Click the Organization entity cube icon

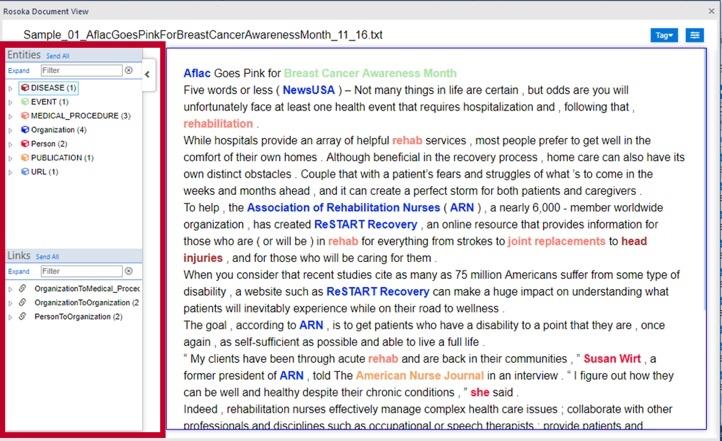(x=24, y=130)
